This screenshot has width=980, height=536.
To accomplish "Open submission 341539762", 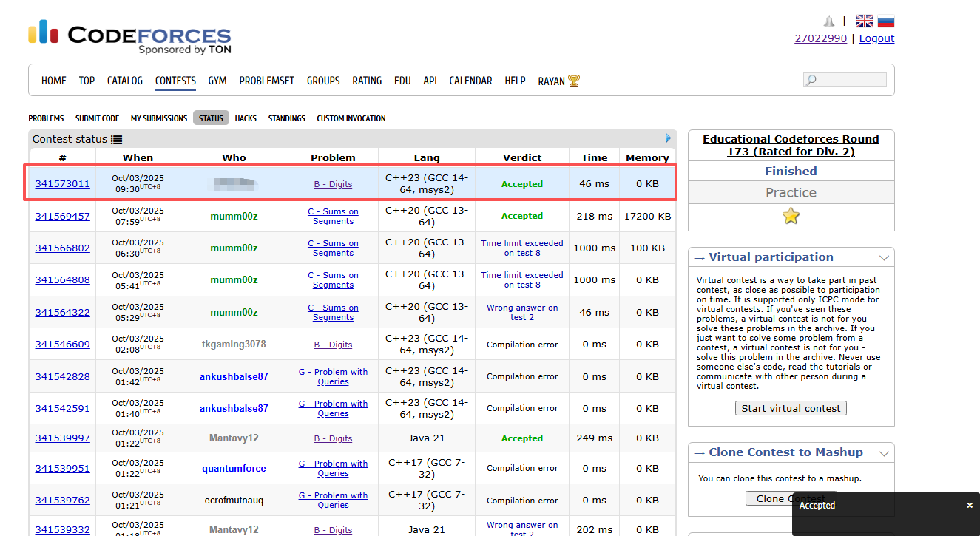I will tap(63, 500).
